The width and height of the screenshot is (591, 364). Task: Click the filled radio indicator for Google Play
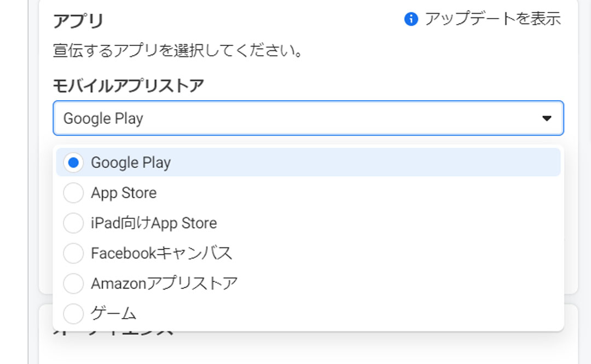[x=73, y=162]
